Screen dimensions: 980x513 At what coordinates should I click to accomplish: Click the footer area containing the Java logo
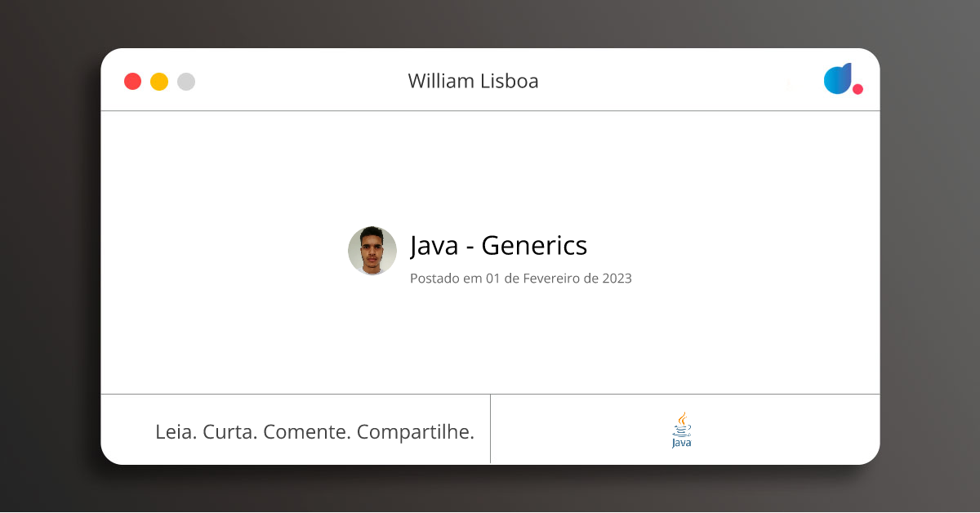pos(684,429)
